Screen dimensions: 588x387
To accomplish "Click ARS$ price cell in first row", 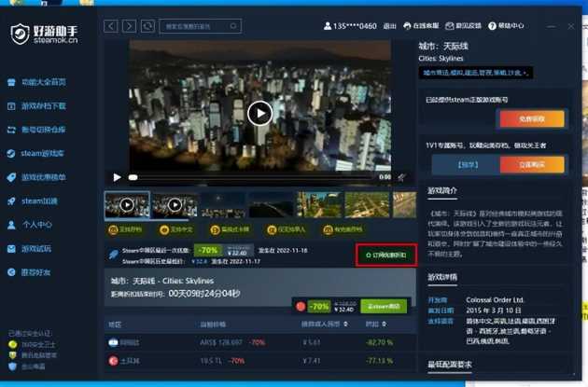I will [221, 342].
